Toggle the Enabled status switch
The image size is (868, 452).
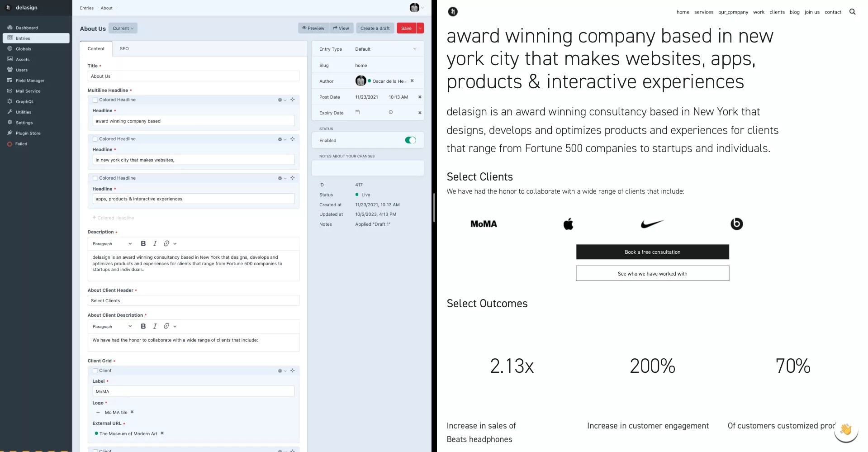[x=410, y=140]
